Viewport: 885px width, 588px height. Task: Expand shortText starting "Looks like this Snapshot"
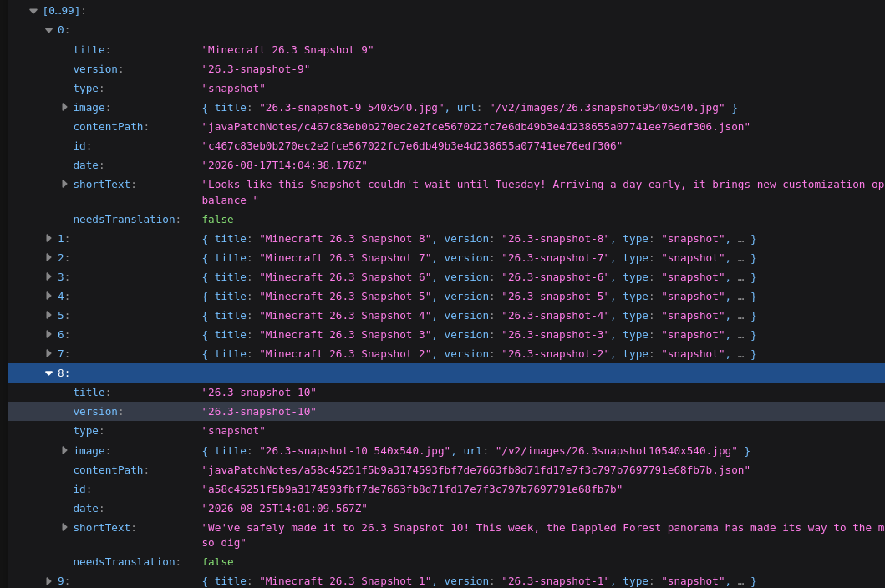[x=64, y=184]
